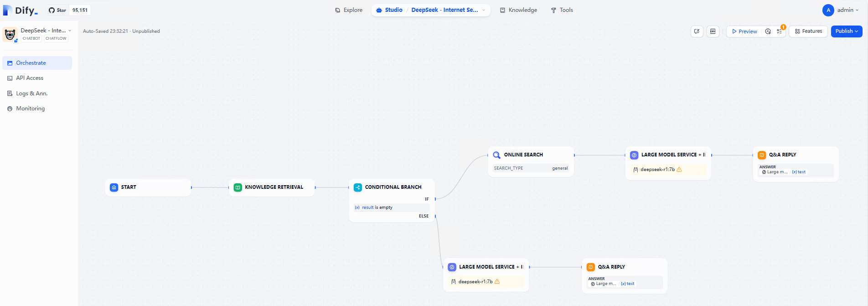Viewport: 868px width, 306px height.
Task: Select the KNOWLEDGE RETRIEVAL node
Action: coord(272,187)
